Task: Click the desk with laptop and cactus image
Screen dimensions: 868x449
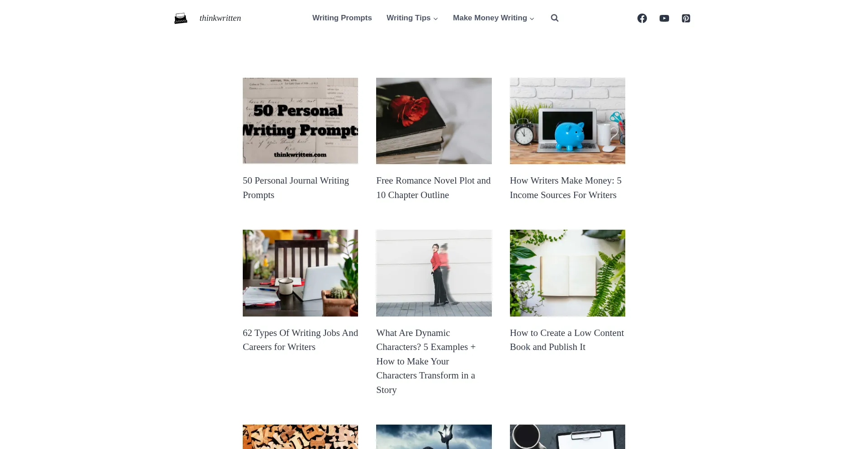Action: 300,273
